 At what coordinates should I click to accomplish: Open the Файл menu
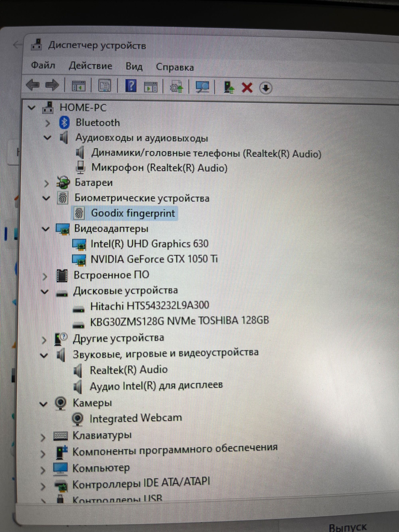[43, 65]
